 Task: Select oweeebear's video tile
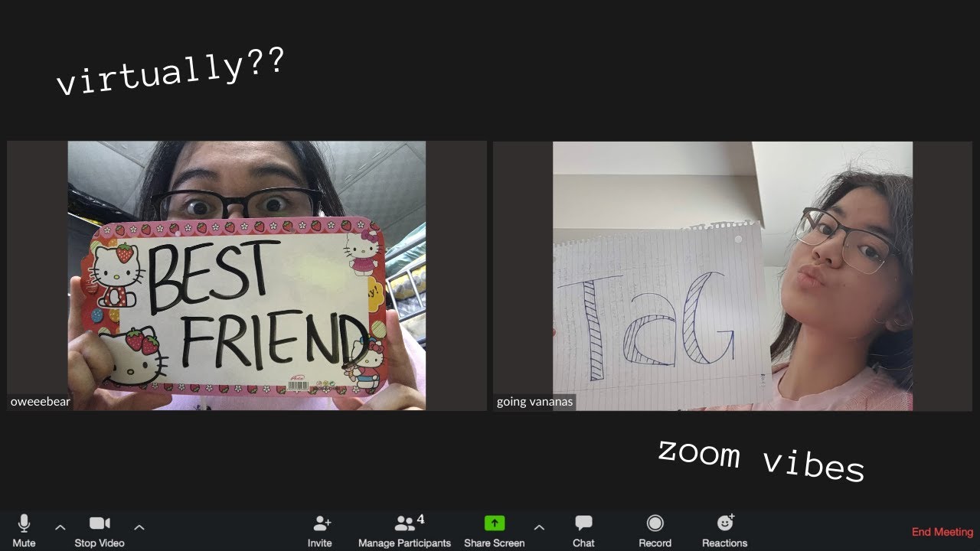247,275
